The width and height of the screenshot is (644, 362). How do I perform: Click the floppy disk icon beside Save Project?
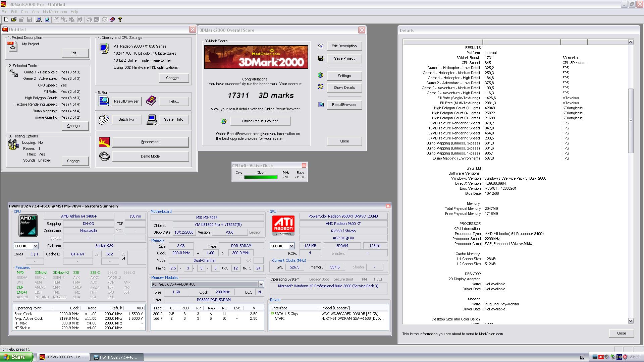pos(321,58)
